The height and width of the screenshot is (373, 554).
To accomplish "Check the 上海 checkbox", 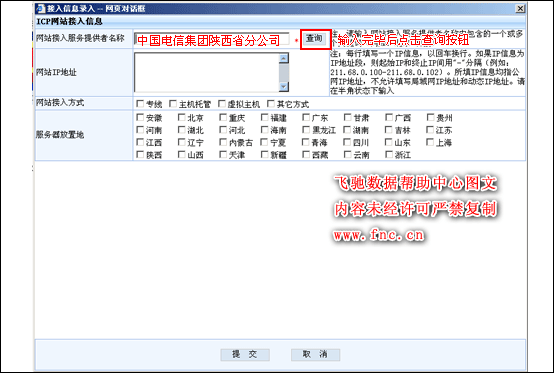I will (x=430, y=142).
